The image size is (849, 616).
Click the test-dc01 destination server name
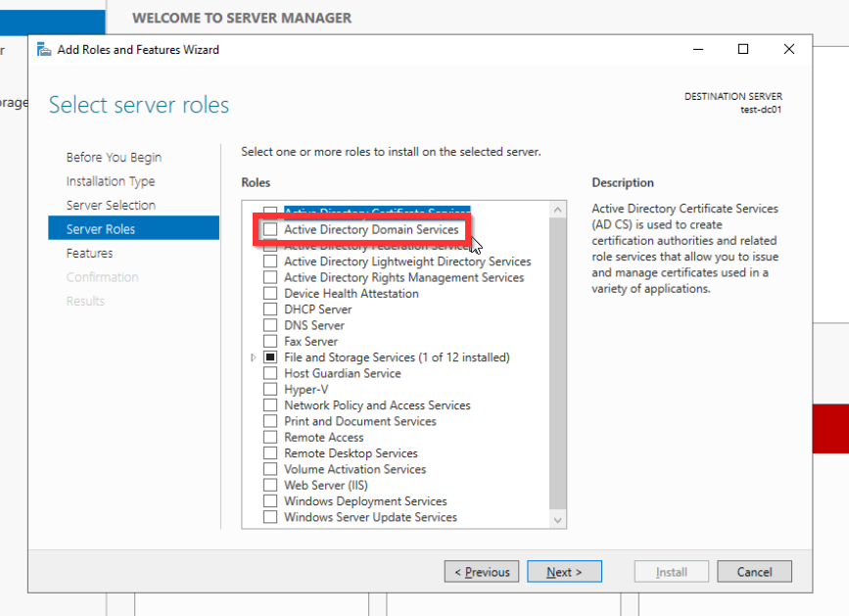click(761, 110)
